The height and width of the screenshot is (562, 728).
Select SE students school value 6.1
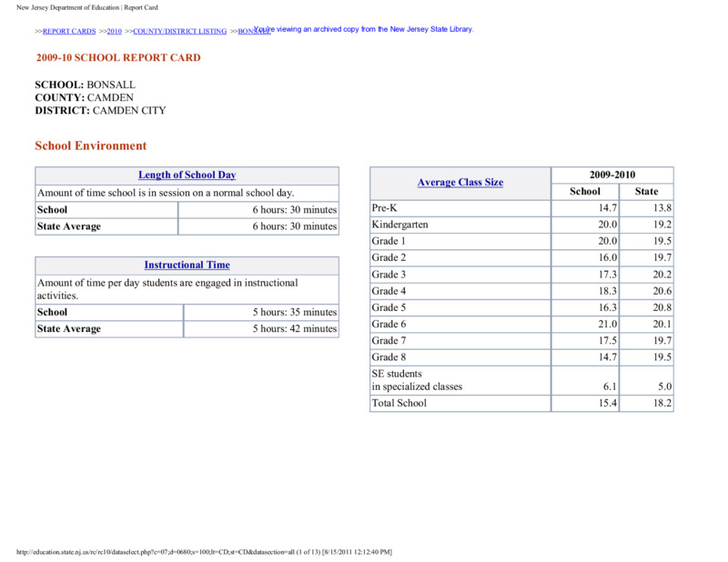(x=610, y=386)
